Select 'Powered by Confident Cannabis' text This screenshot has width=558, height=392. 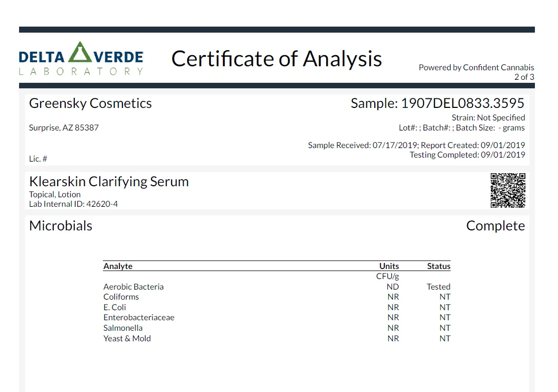476,67
